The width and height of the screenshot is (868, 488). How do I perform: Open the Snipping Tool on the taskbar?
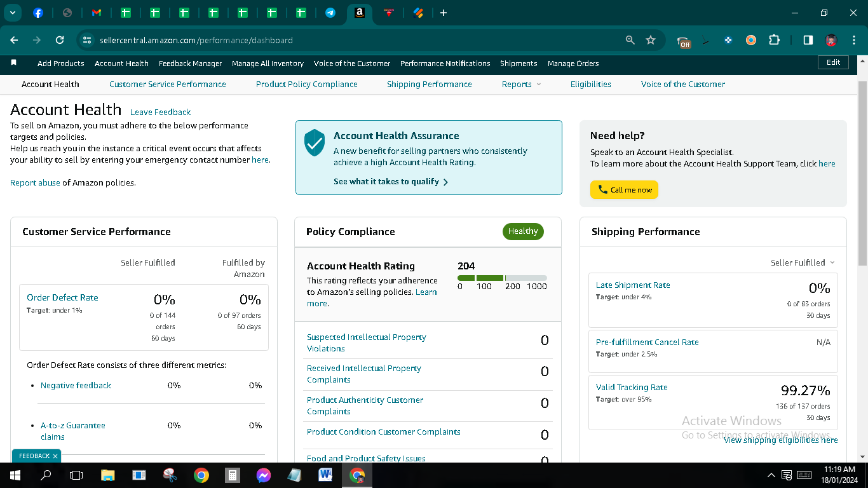pos(170,475)
